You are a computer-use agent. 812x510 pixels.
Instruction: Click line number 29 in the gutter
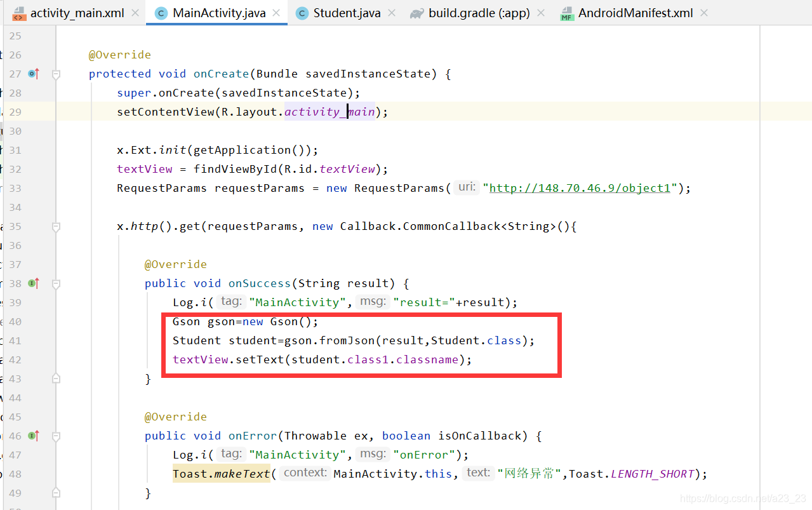[x=15, y=112]
